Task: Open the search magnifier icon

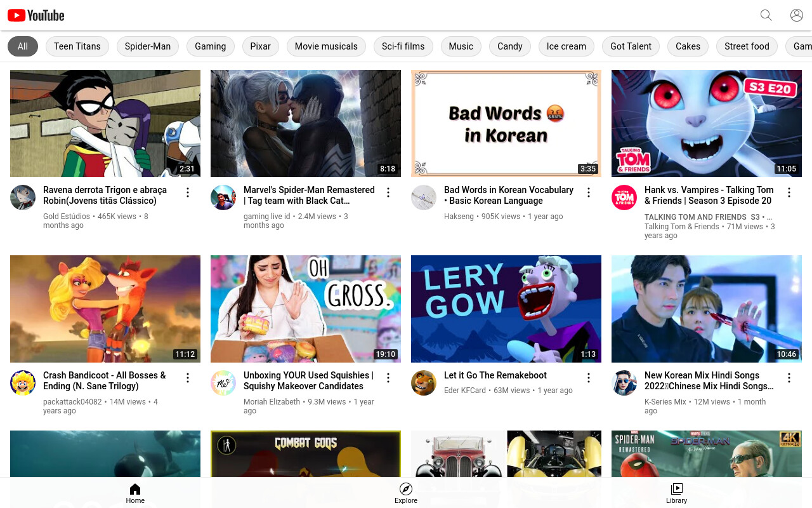Action: 766,15
